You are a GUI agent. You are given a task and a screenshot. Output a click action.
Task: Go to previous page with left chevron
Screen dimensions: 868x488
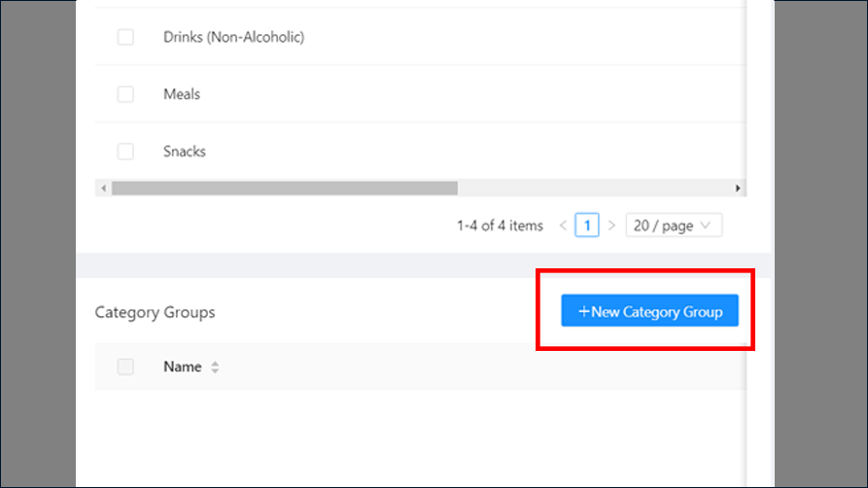(x=563, y=226)
